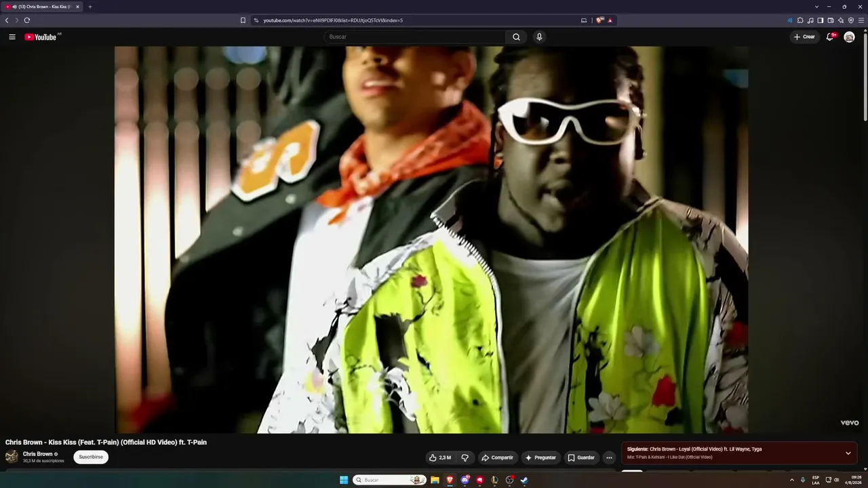The height and width of the screenshot is (488, 868).
Task: Open File Explorer from taskbar
Action: (x=435, y=480)
